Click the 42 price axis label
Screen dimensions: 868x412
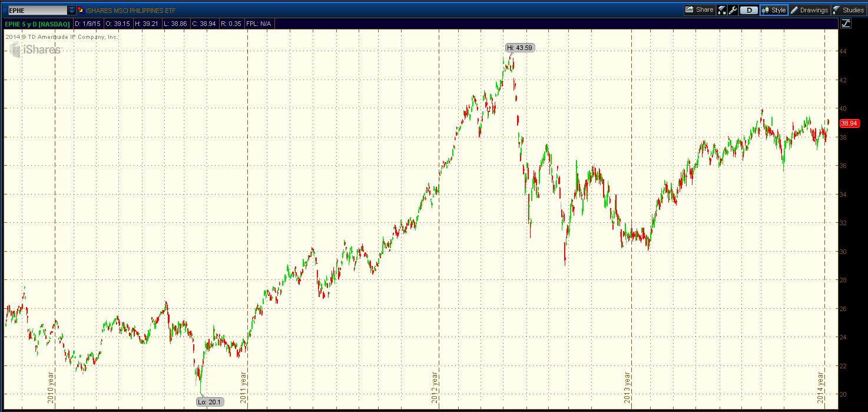pyautogui.click(x=843, y=80)
